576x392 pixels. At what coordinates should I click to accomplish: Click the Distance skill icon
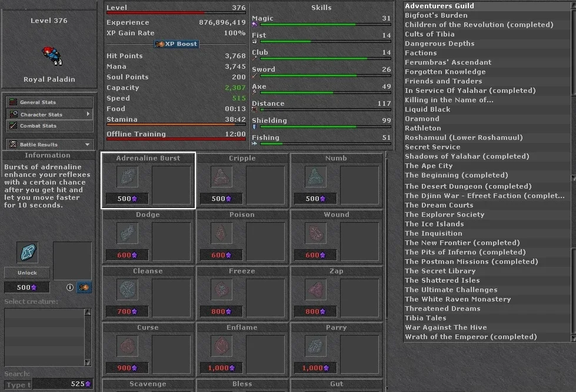(254, 109)
